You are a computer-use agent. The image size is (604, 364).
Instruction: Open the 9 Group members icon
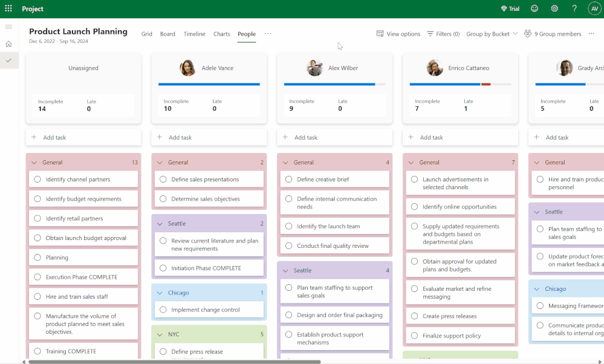[528, 33]
